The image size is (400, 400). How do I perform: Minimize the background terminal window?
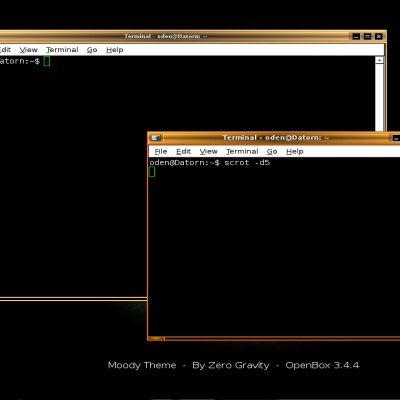[x=356, y=36]
